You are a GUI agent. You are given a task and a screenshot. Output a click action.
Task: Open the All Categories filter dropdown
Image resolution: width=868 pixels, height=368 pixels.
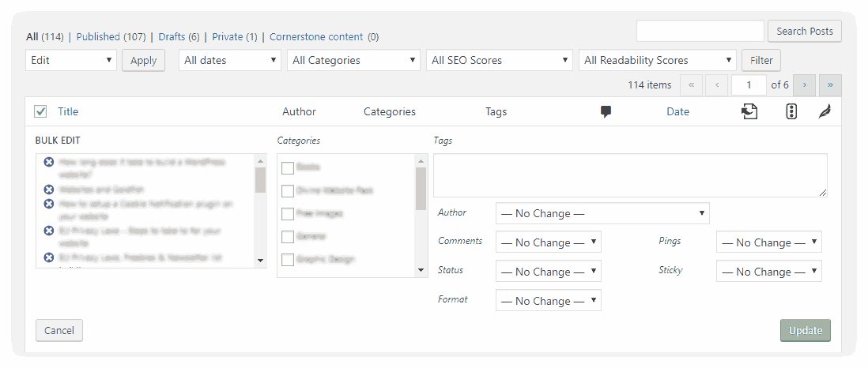point(353,60)
